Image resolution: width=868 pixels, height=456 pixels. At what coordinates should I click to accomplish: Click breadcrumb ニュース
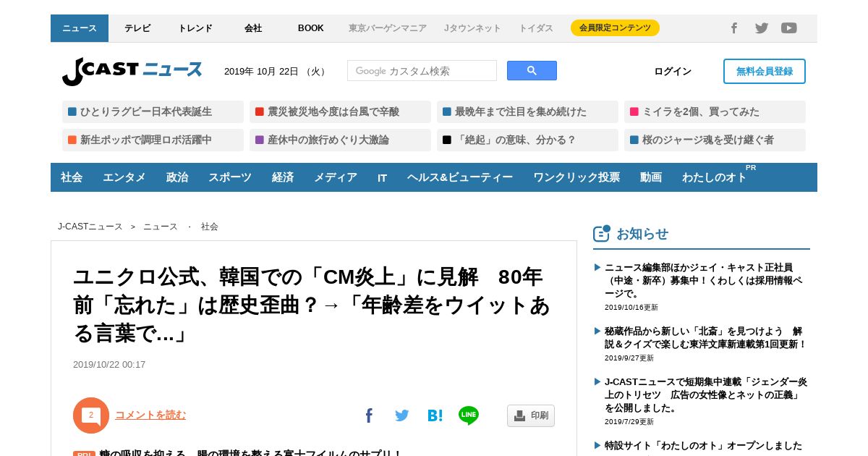[x=161, y=227]
